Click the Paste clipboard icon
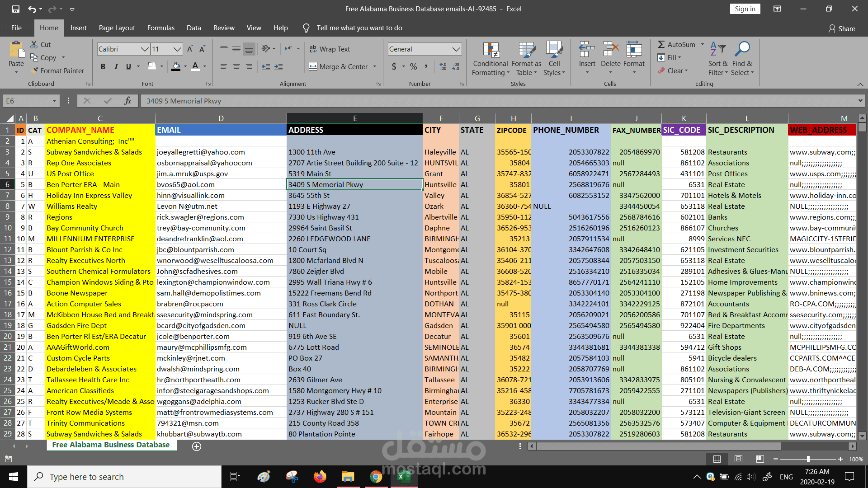The width and height of the screenshot is (868, 488). [16, 50]
